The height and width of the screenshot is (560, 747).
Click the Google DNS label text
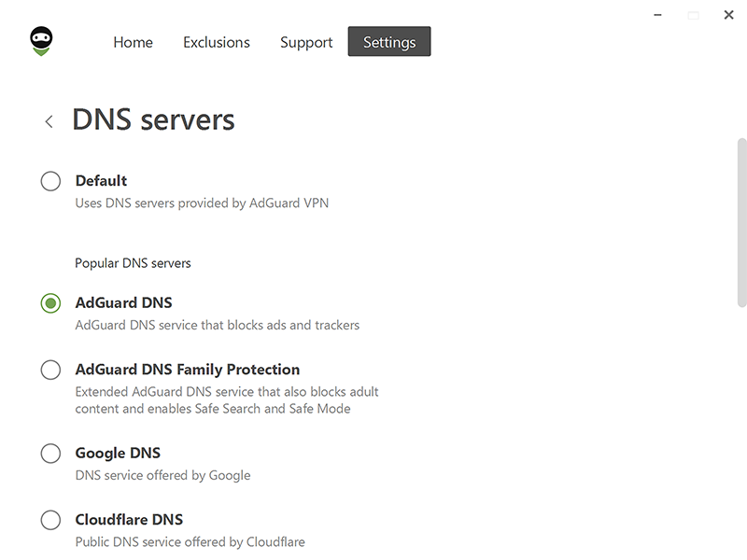coord(118,453)
